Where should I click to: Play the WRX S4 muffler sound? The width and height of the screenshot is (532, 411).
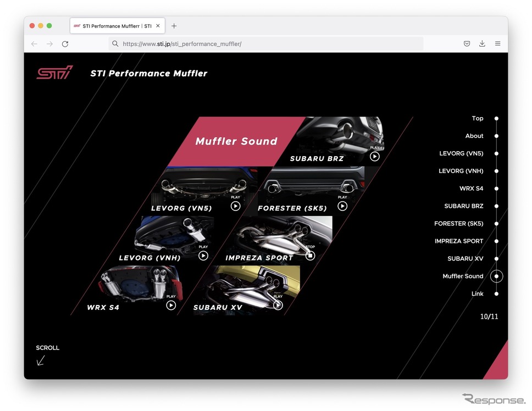[171, 305]
